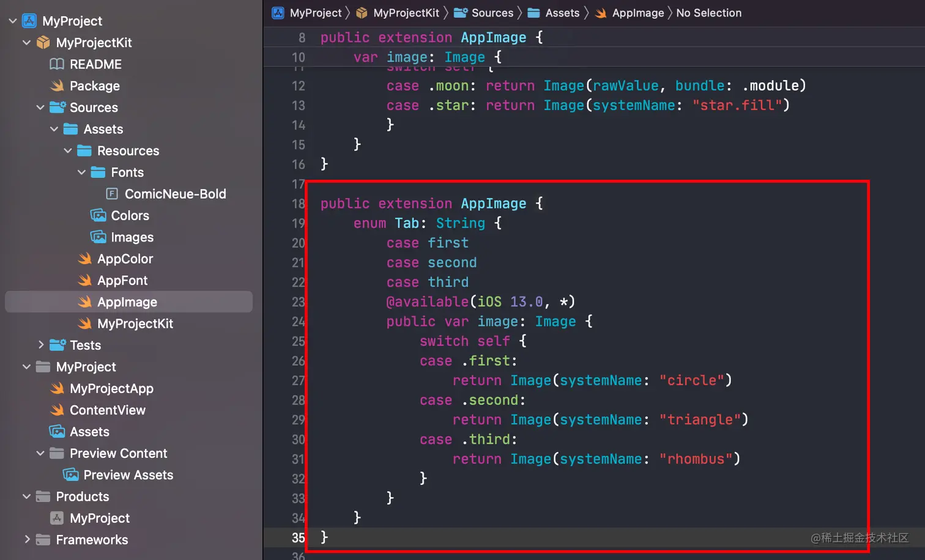Screen dimensions: 925x560
Task: Click the Colors asset catalog icon
Action: 98,215
